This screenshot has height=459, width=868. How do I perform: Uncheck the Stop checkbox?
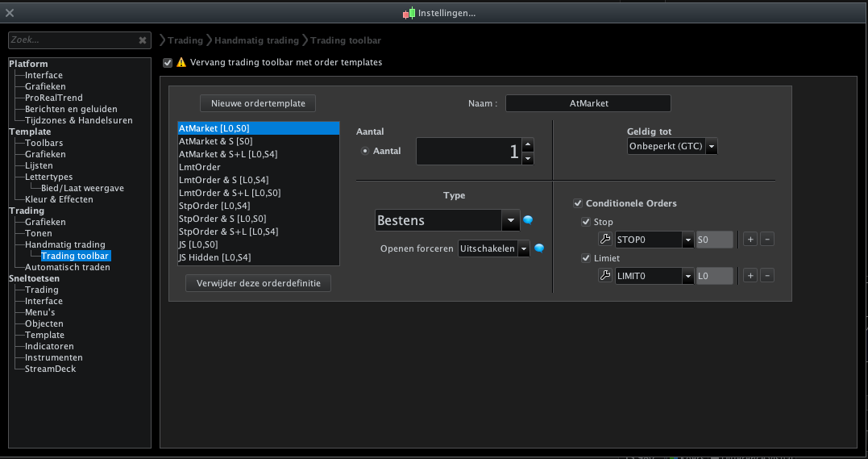coord(586,222)
